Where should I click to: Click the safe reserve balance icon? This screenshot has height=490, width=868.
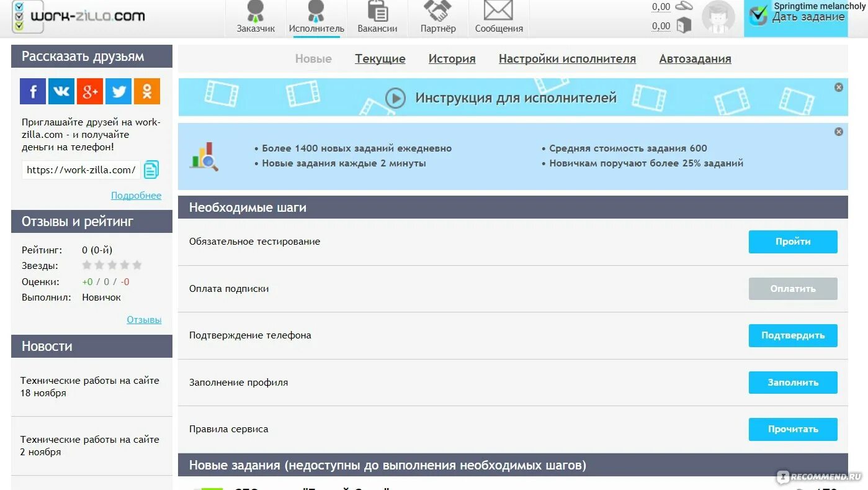tap(684, 25)
